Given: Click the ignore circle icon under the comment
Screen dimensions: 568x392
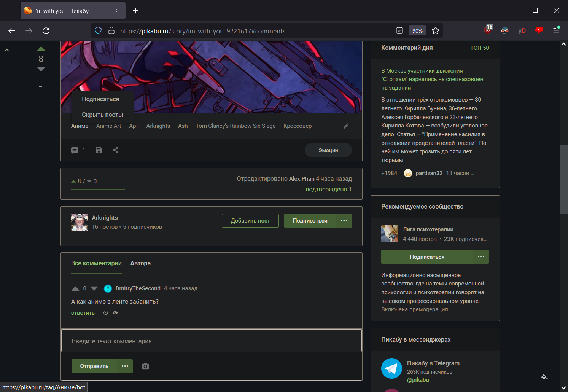Looking at the screenshot, I should 106,313.
